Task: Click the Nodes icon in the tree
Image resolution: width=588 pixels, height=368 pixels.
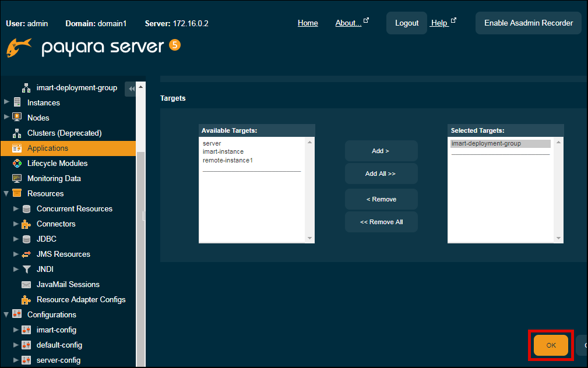Action: coord(17,118)
